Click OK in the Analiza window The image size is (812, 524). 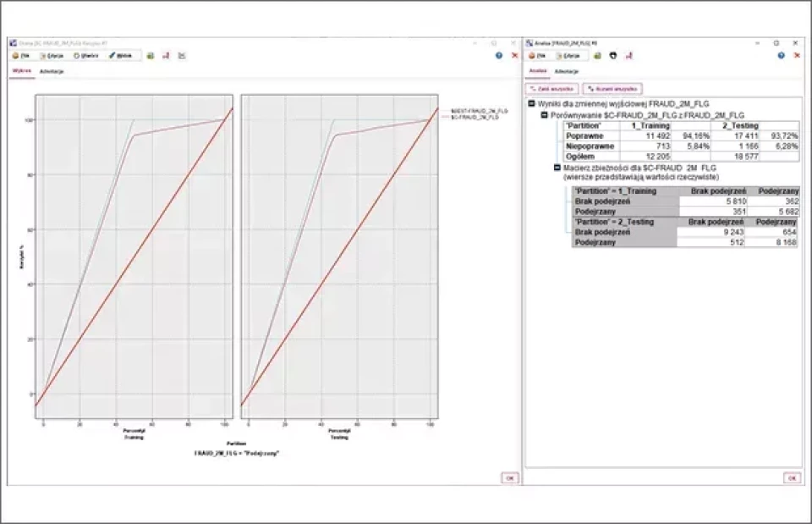coord(791,477)
